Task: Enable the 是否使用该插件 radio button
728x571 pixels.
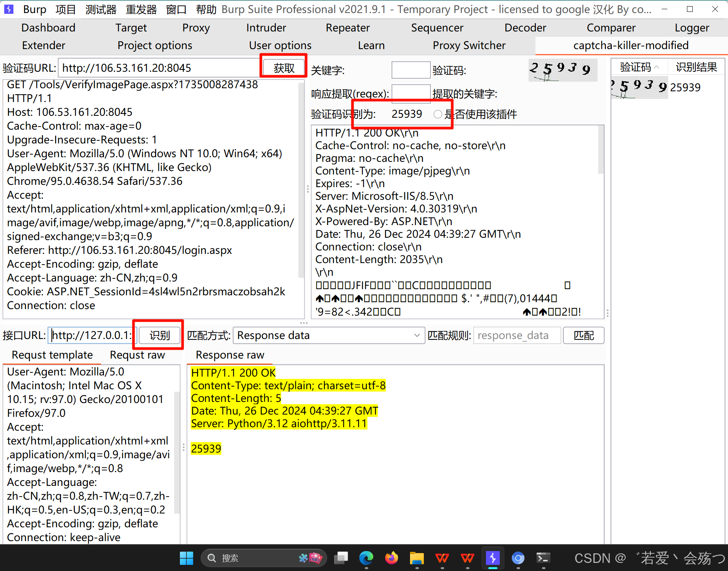Action: (x=438, y=114)
